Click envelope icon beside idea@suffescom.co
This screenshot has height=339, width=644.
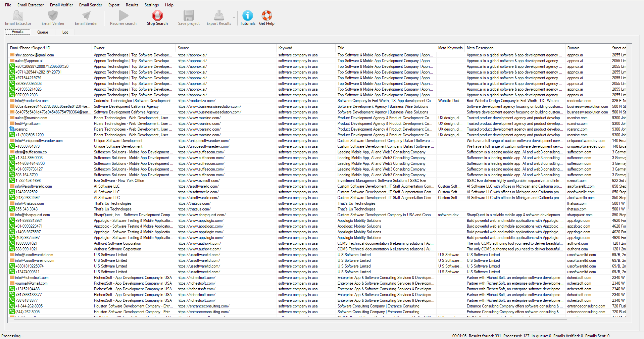pyautogui.click(x=12, y=152)
